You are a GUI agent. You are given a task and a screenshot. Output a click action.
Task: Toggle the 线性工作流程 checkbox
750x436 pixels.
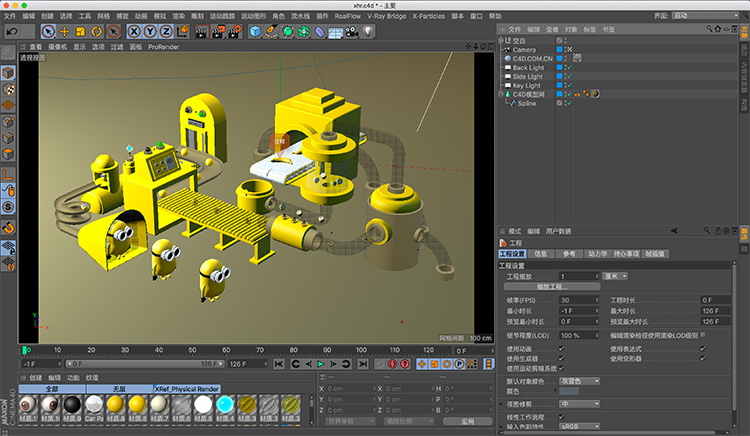point(562,417)
